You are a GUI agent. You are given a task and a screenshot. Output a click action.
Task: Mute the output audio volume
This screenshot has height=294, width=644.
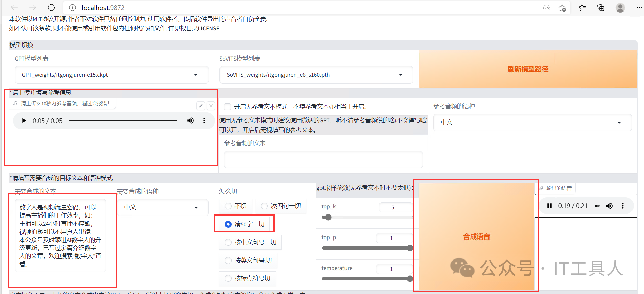609,206
